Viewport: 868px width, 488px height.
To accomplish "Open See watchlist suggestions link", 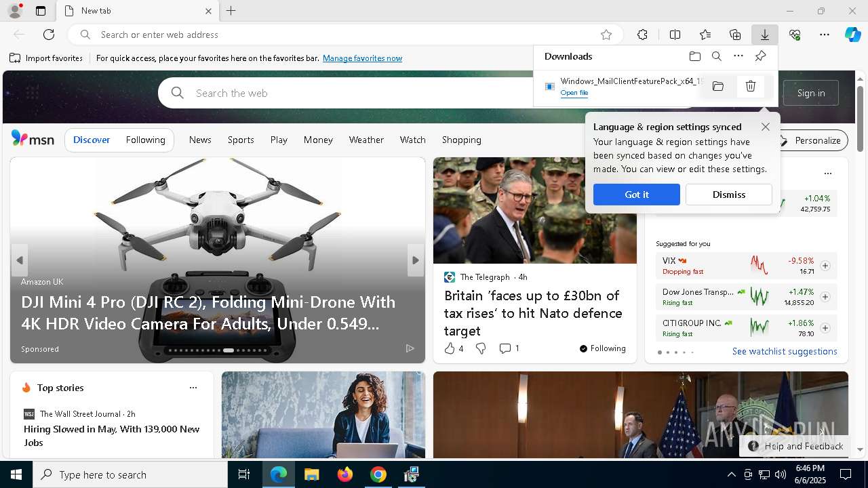I will 785,351.
